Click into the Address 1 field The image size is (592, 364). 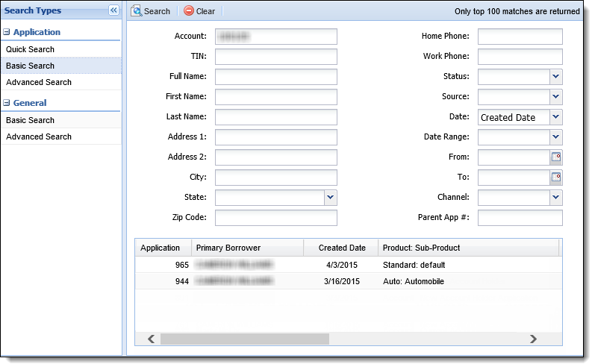pos(276,137)
